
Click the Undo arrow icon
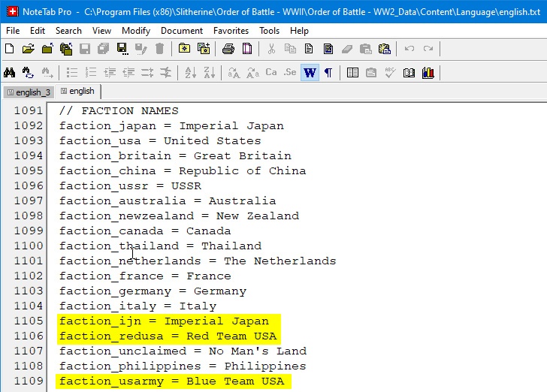pos(409,49)
